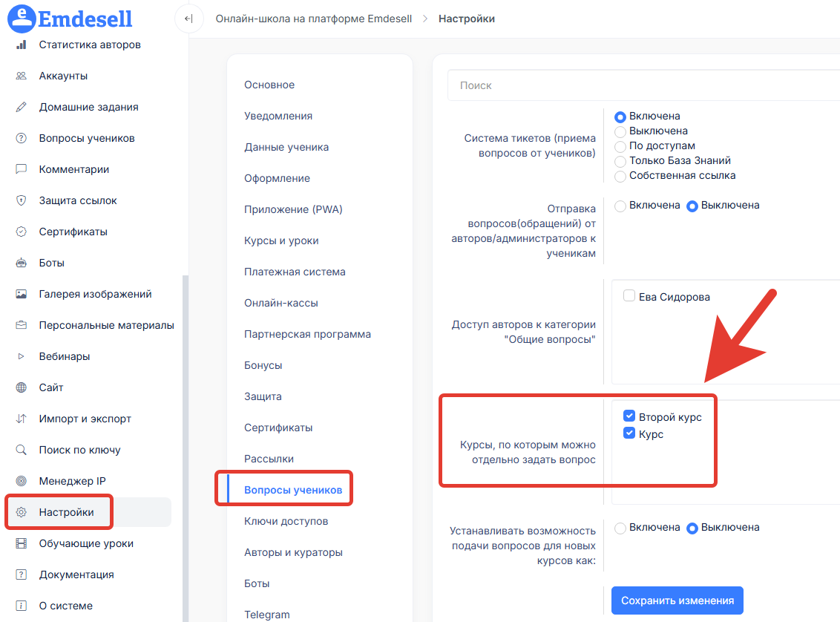Click the IP manager icon
The height and width of the screenshot is (622, 840).
click(x=22, y=481)
